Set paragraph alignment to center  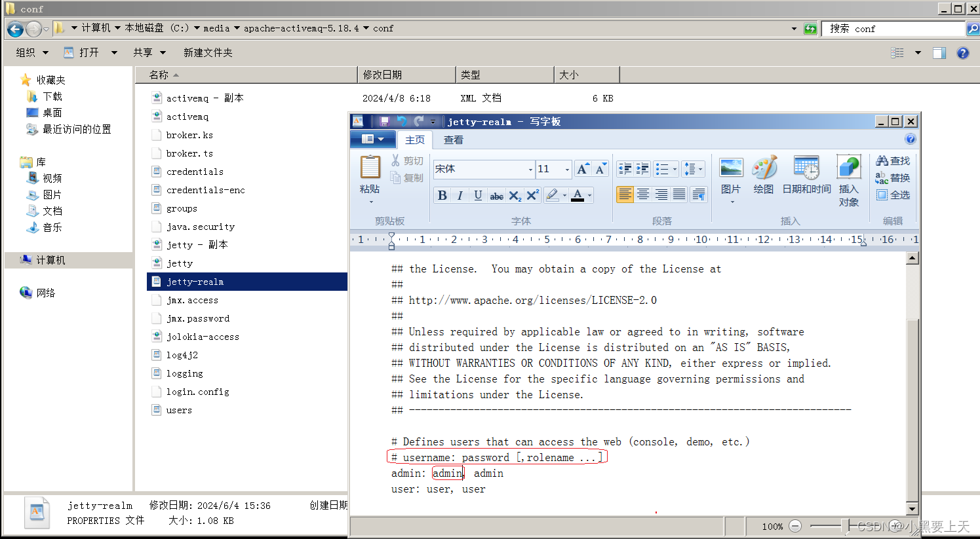(x=643, y=195)
